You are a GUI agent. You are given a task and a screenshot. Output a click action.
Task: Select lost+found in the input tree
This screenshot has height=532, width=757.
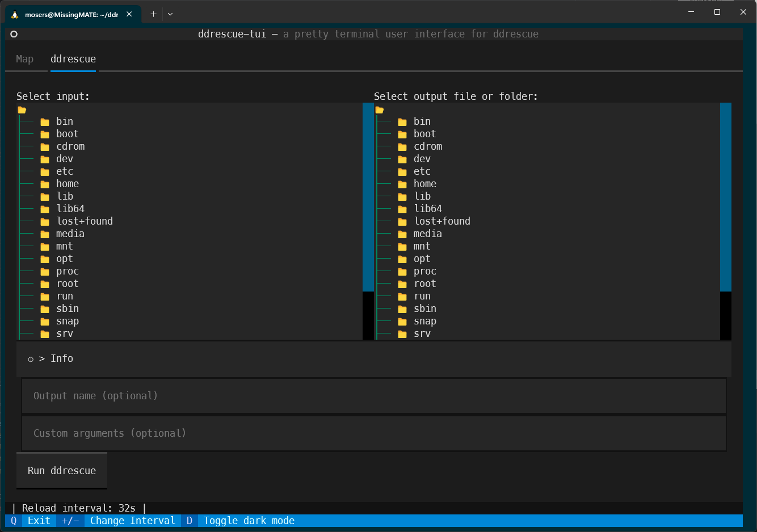click(x=85, y=222)
